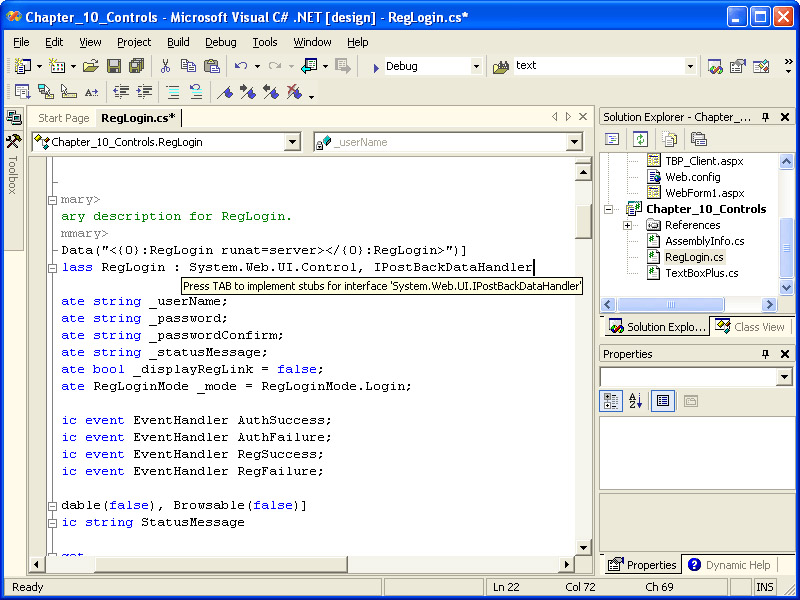This screenshot has height=600, width=800.
Task: Switch to the Start Page tab
Action: (64, 118)
